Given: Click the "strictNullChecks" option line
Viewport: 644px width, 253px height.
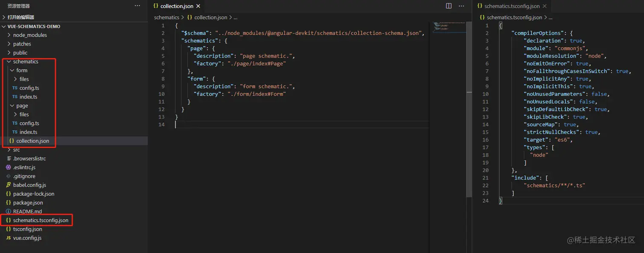Looking at the screenshot, I should click(x=562, y=132).
